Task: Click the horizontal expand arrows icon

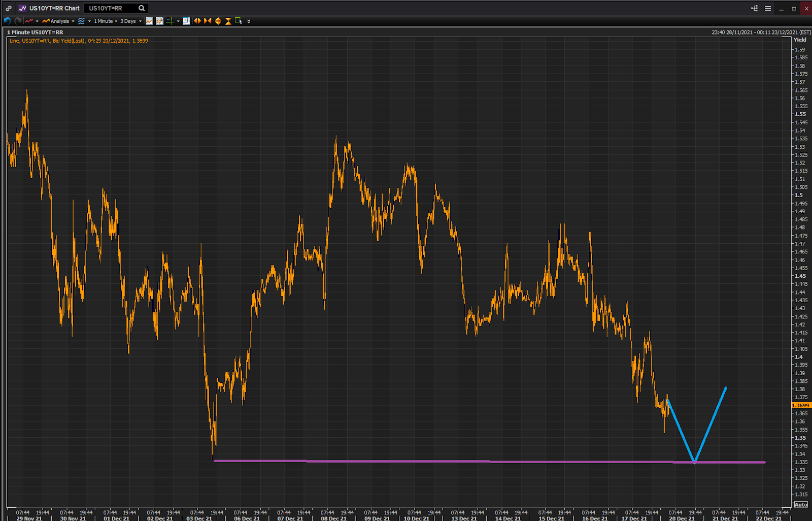Action: [197, 21]
